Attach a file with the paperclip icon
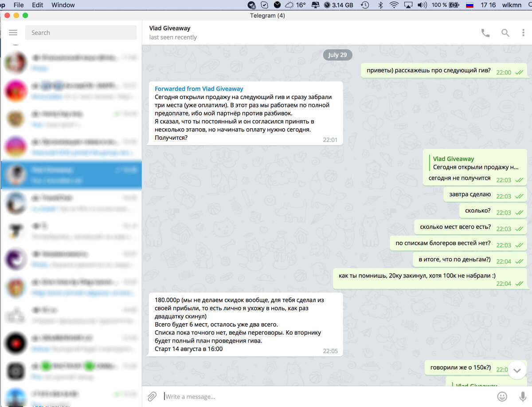 click(x=152, y=396)
